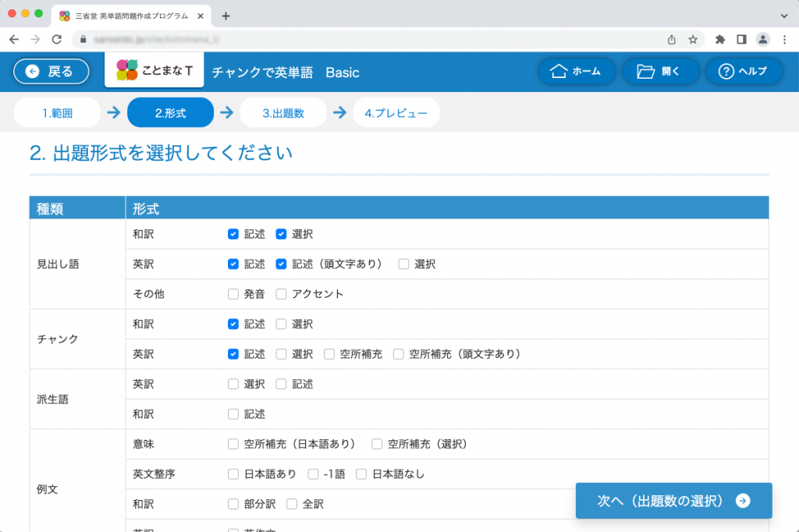Check the 発音 checkbox

(x=233, y=294)
